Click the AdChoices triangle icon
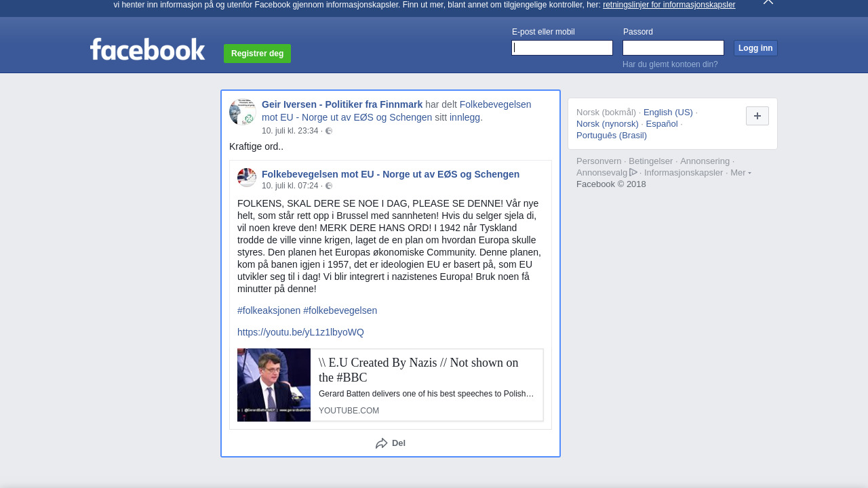The width and height of the screenshot is (868, 488). [x=633, y=172]
